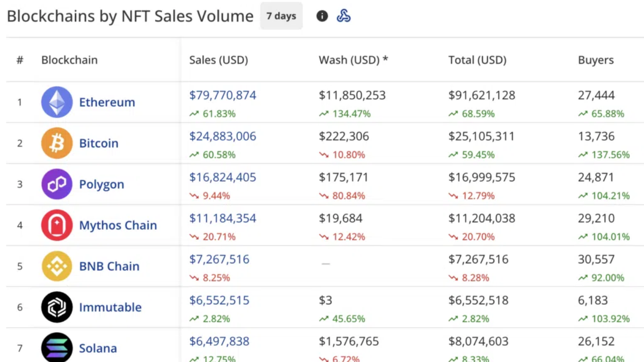This screenshot has height=362, width=644.
Task: Open the Bitcoin blockchain link
Action: pyautogui.click(x=99, y=143)
